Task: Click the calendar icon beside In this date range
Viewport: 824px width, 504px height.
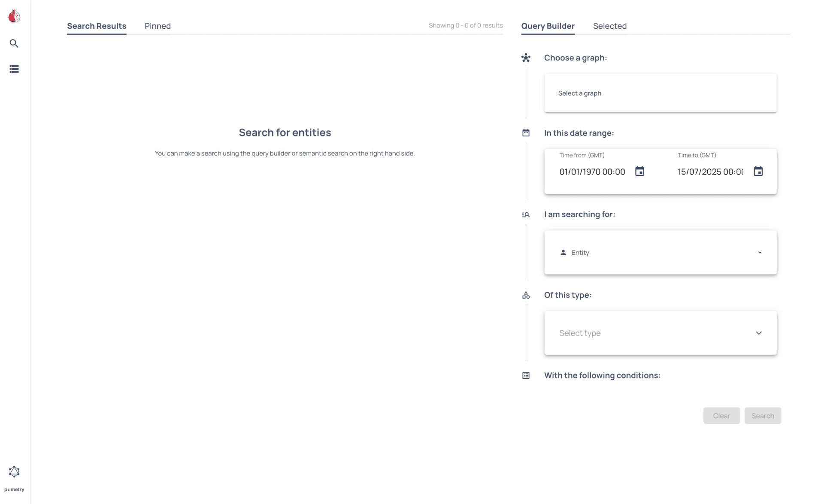Action: [526, 133]
